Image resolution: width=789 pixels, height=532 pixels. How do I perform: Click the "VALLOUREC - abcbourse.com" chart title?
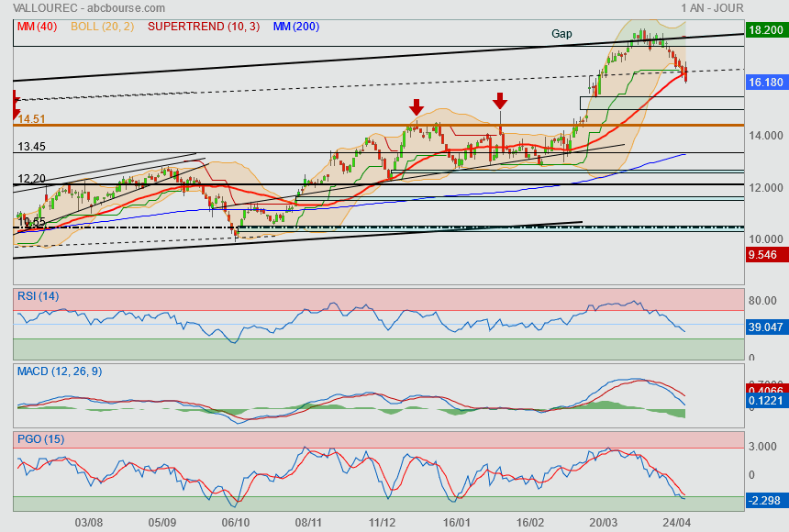click(x=89, y=8)
